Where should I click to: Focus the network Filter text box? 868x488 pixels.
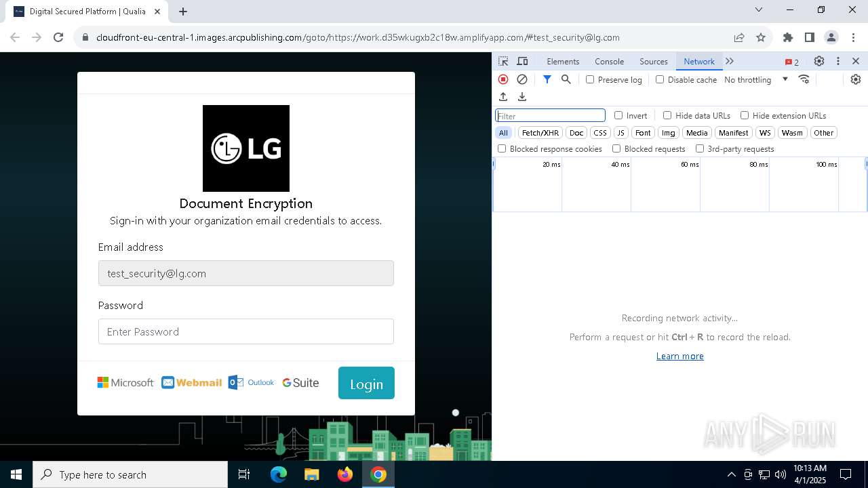[550, 115]
